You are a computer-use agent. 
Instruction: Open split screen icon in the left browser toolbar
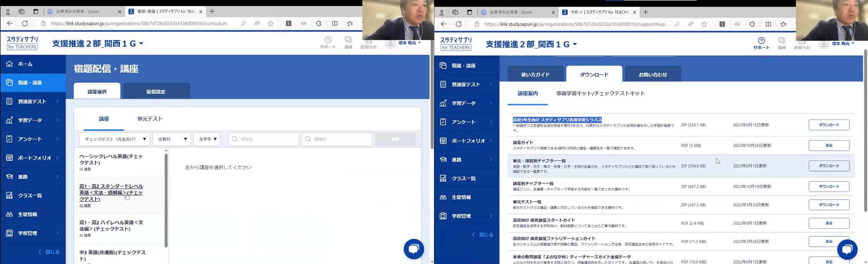tap(335, 23)
